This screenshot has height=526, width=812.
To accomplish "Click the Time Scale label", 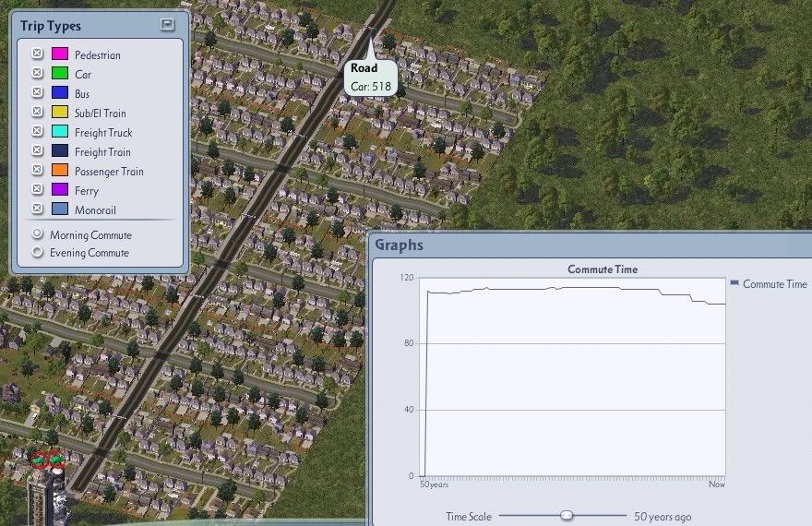I will coord(469,516).
